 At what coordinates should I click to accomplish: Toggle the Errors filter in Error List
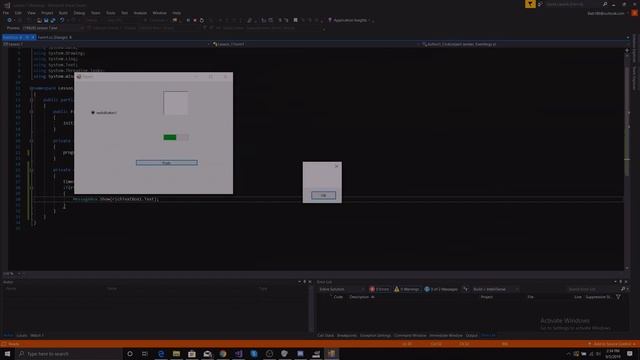(x=379, y=289)
